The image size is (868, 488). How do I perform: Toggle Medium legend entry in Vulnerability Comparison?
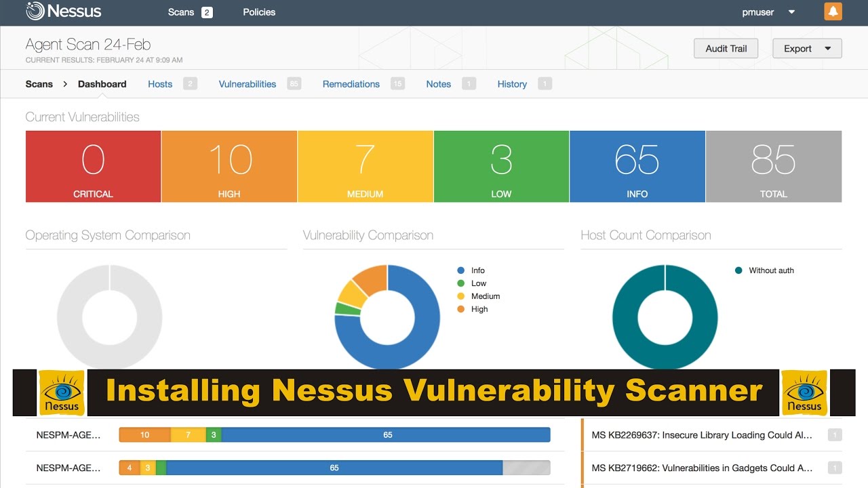pos(479,296)
